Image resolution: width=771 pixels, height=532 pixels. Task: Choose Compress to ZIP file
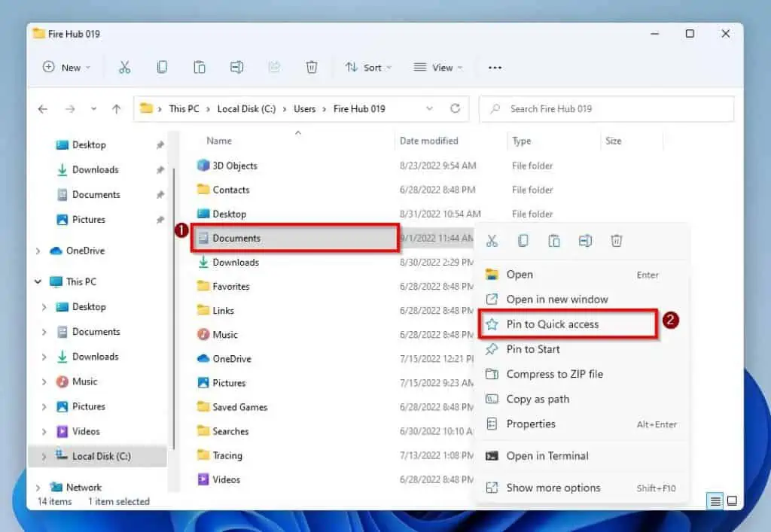tap(582, 374)
